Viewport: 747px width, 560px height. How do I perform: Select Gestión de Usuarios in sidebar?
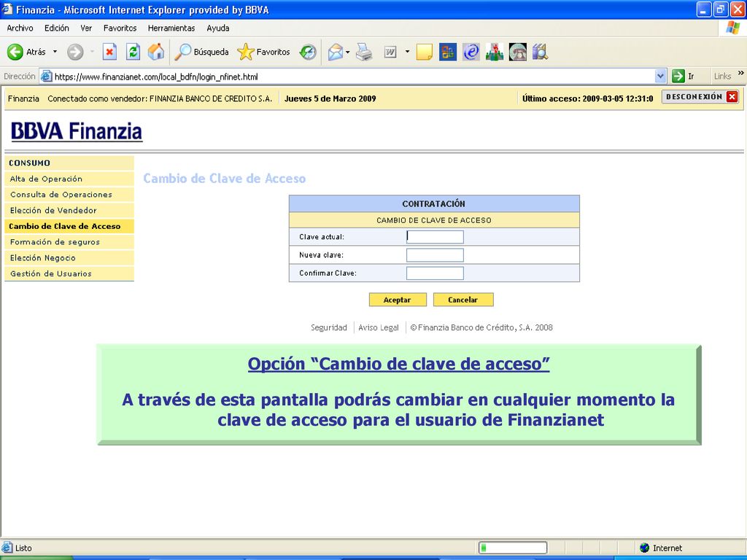coord(69,274)
